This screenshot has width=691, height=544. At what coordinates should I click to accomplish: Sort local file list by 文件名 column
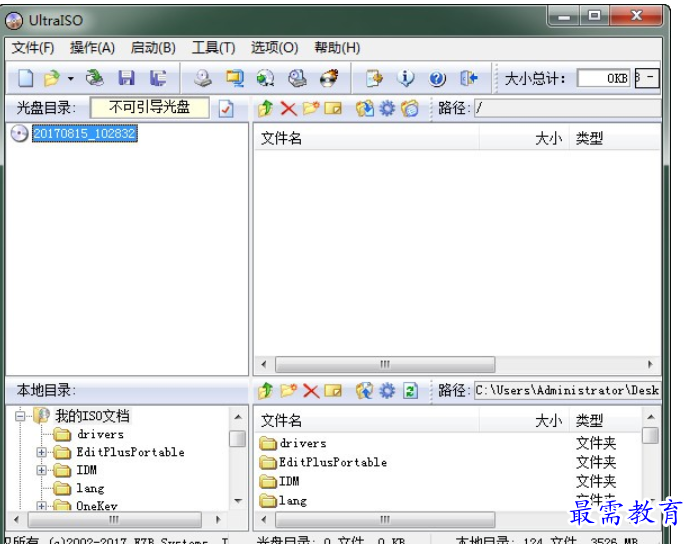367,421
